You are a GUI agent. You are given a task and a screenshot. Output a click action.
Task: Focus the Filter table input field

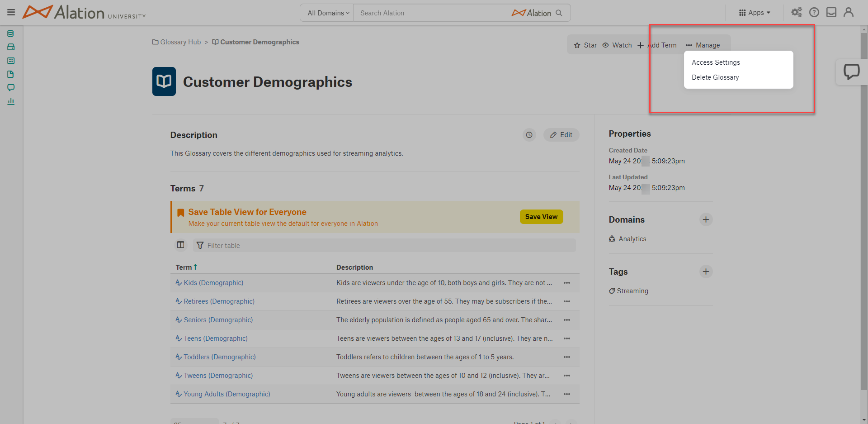pyautogui.click(x=384, y=245)
